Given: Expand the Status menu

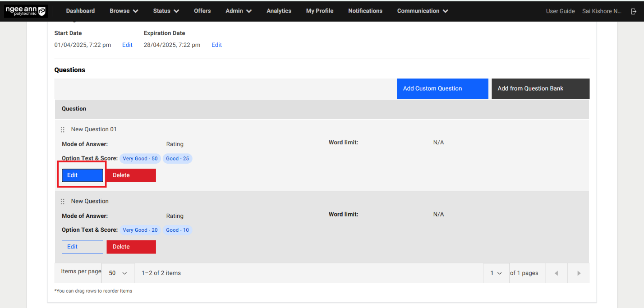Looking at the screenshot, I should coord(166,11).
